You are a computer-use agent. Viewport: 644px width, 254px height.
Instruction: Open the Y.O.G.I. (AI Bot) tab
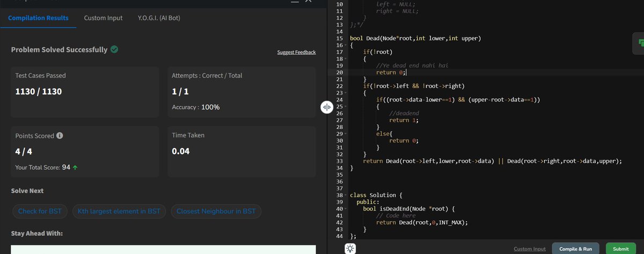point(159,18)
